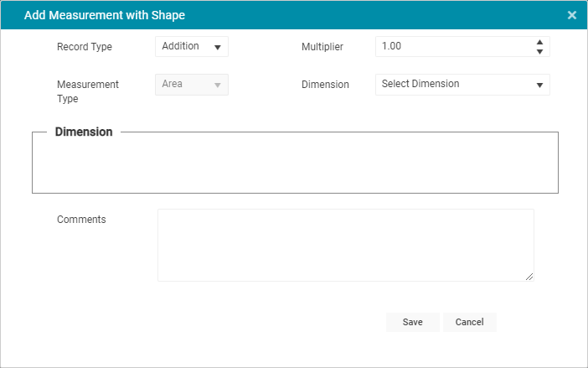Image resolution: width=588 pixels, height=368 pixels.
Task: Click the Multiplier label
Action: click(x=322, y=47)
